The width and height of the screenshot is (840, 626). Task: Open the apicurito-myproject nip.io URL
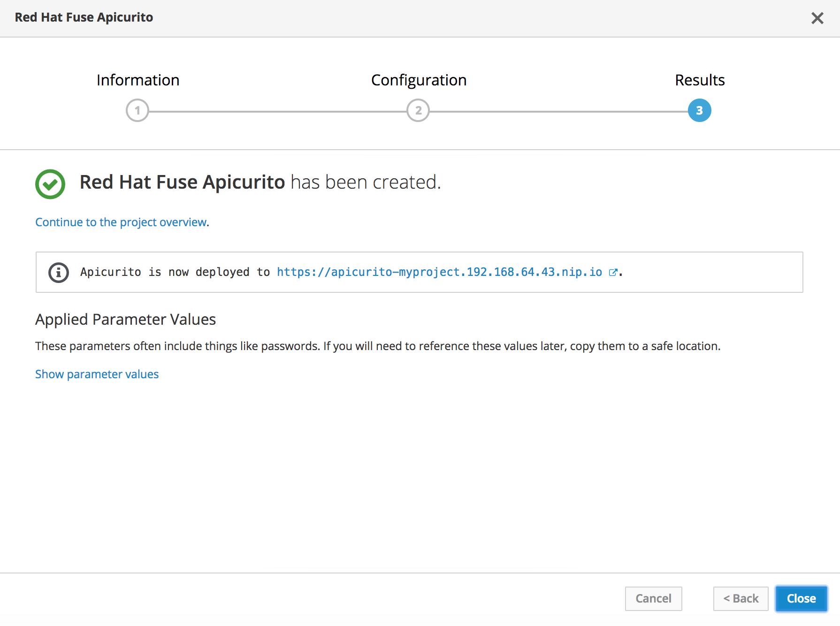pyautogui.click(x=439, y=272)
